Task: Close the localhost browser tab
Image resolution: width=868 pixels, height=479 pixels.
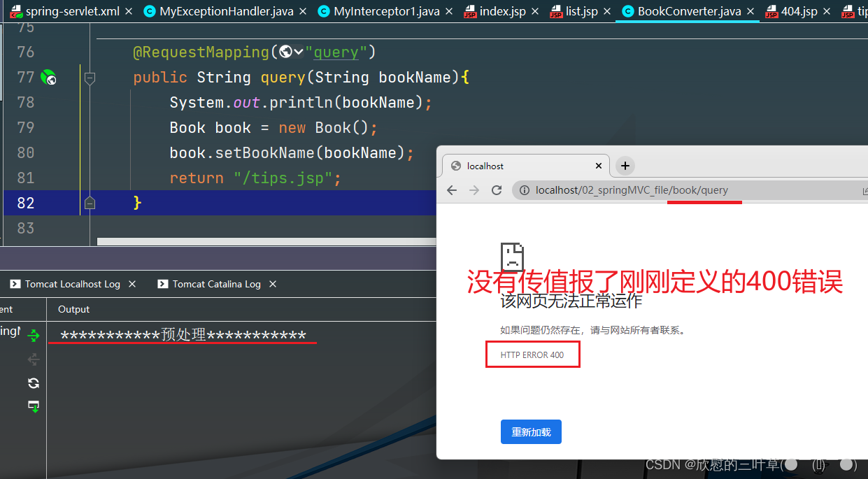Action: (598, 166)
